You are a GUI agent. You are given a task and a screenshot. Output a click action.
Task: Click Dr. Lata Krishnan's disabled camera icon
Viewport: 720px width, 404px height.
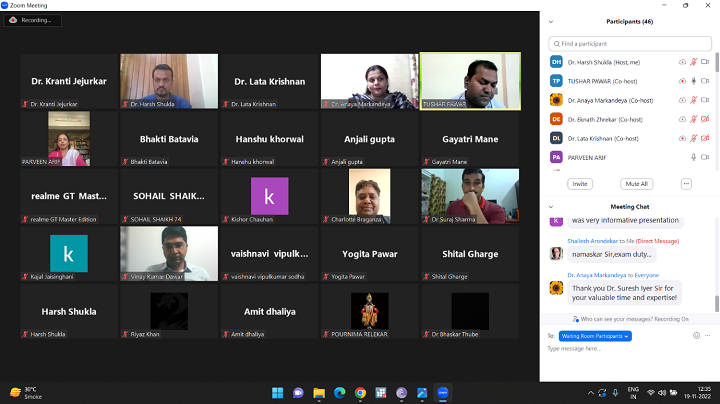(x=705, y=138)
